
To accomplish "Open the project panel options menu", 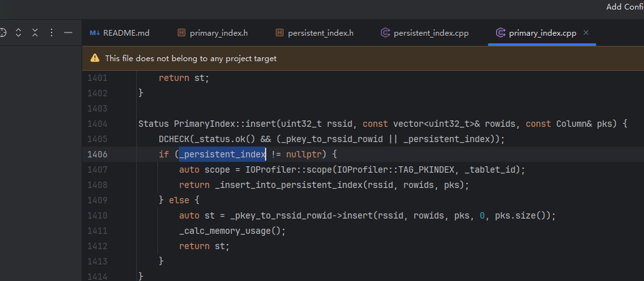I will [52, 32].
